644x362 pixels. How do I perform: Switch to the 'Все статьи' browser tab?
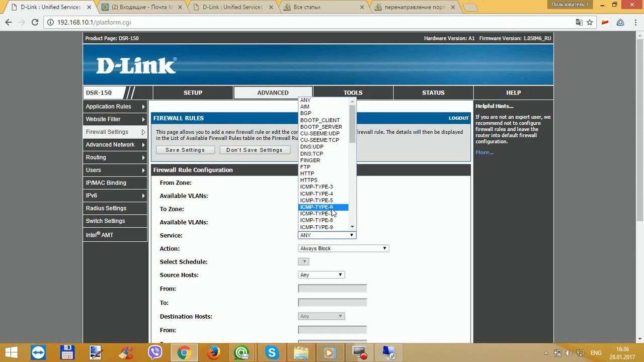[323, 8]
